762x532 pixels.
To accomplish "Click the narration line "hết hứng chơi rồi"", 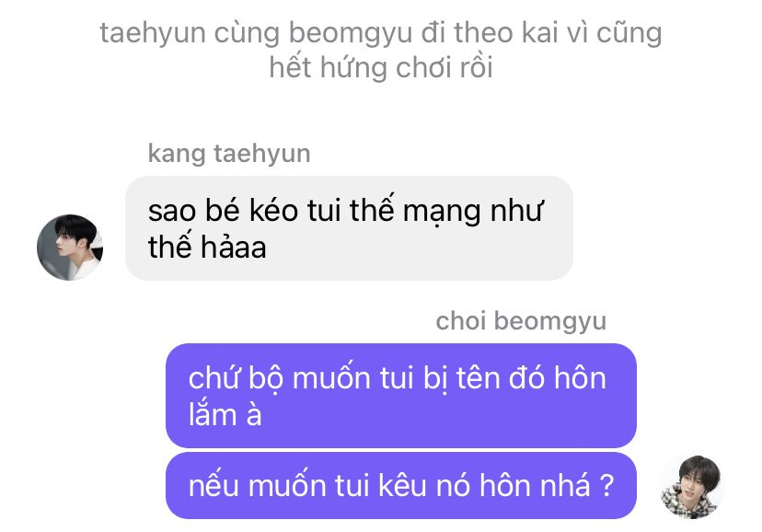I will coord(380,68).
